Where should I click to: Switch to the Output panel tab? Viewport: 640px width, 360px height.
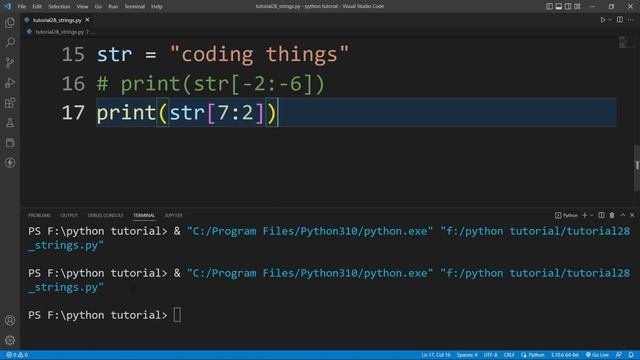coord(69,215)
